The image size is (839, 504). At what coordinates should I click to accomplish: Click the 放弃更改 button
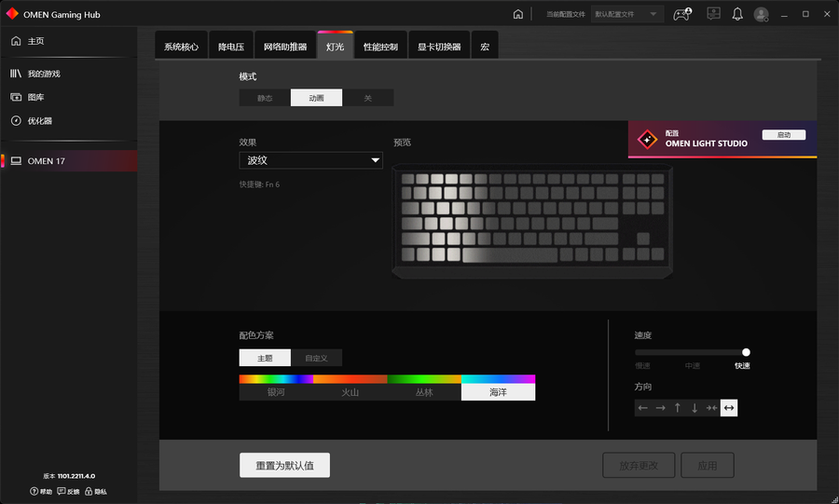tap(639, 466)
